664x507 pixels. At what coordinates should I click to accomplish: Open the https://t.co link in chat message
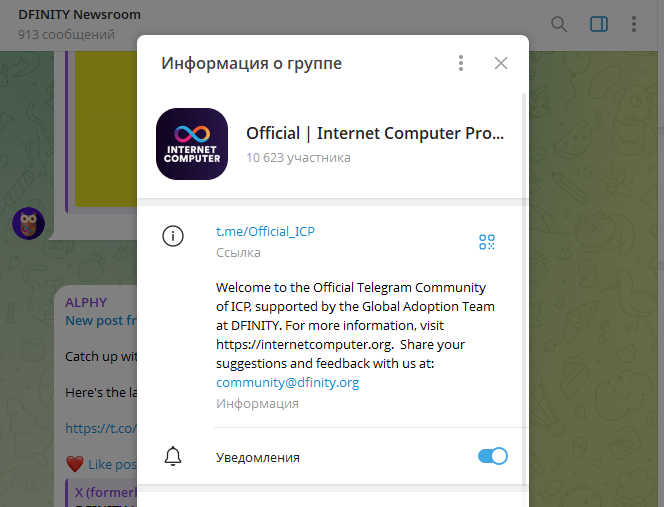(x=101, y=428)
